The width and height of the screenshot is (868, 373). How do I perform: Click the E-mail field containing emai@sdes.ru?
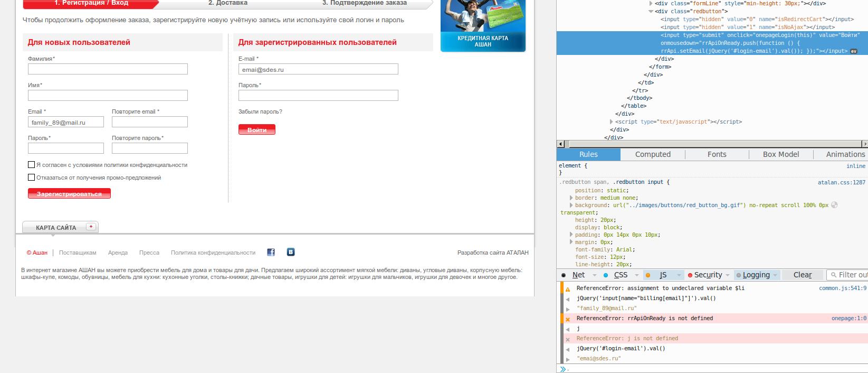[x=318, y=69]
